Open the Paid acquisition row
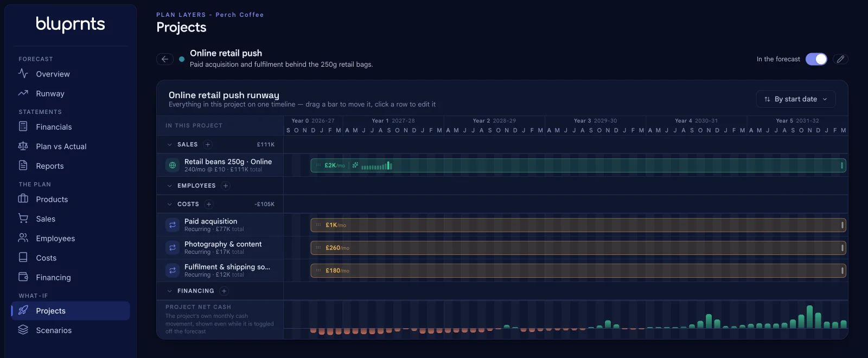The height and width of the screenshot is (358, 868). tap(220, 225)
